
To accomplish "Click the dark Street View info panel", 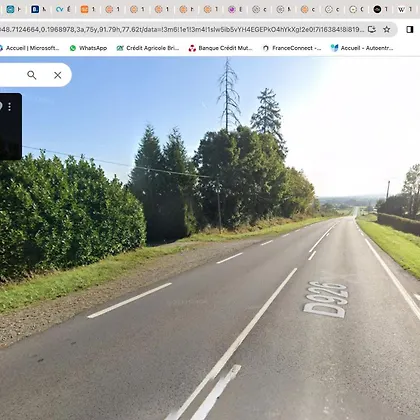I will [x=11, y=127].
